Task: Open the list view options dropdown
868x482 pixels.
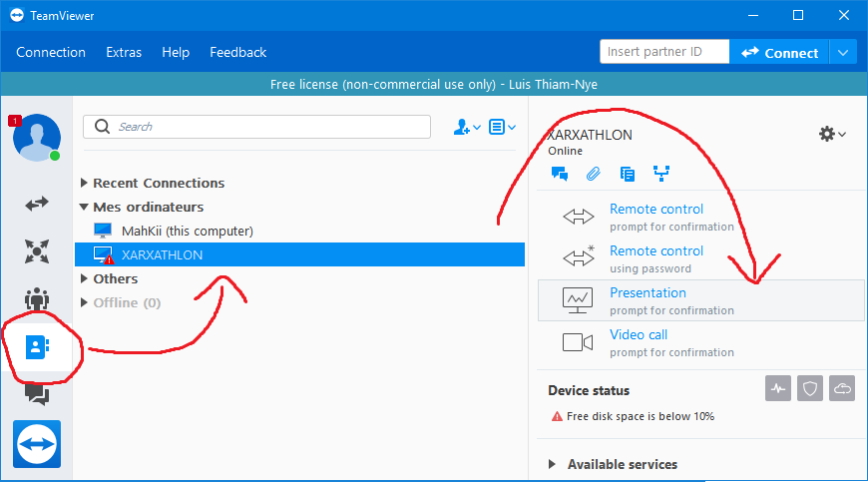Action: (x=502, y=128)
